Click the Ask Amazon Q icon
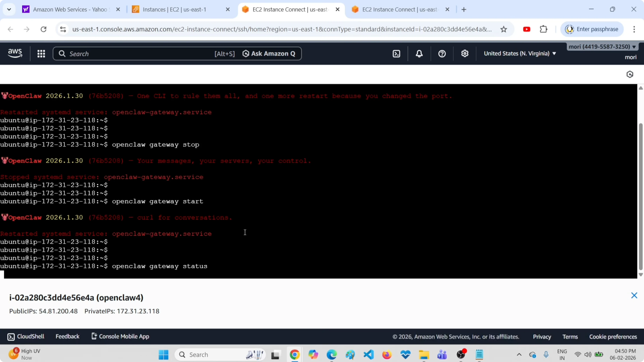The image size is (644, 362). pyautogui.click(x=246, y=54)
